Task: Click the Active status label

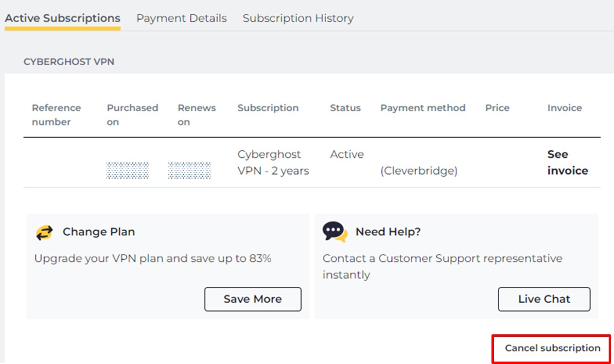Action: (347, 154)
